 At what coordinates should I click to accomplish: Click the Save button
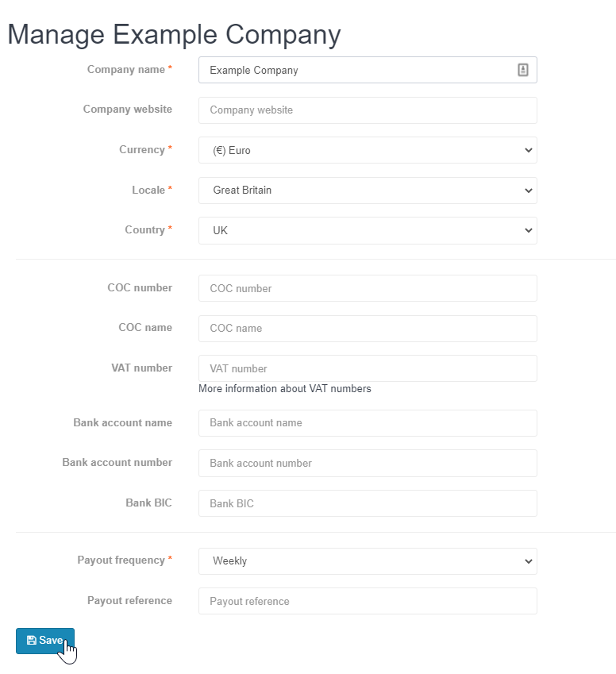(45, 641)
